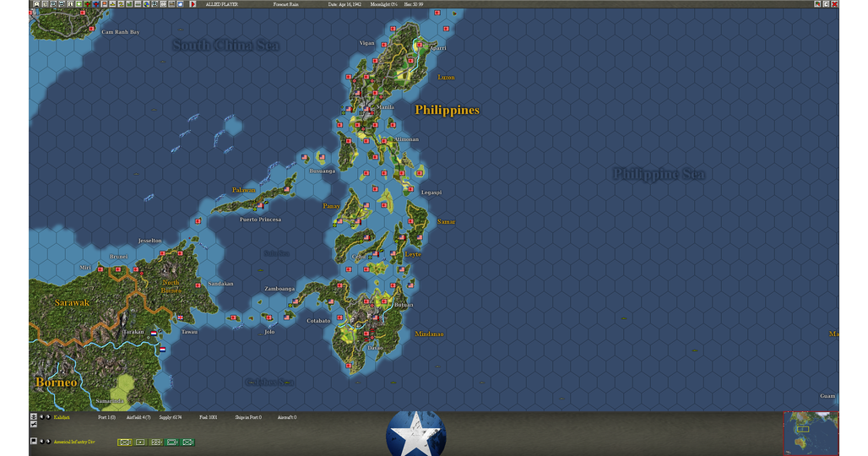
Task: Click the Forecast Rain status text
Action: coord(285,4)
